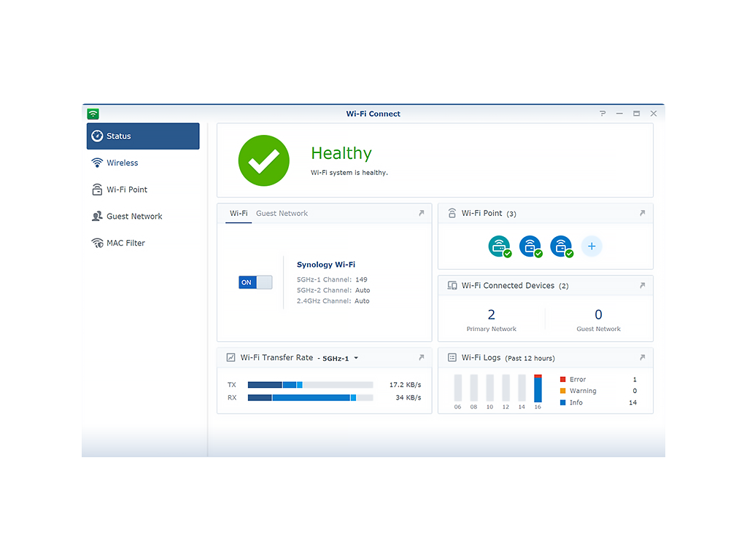
Task: Switch to the Guest Network tab
Action: 282,214
